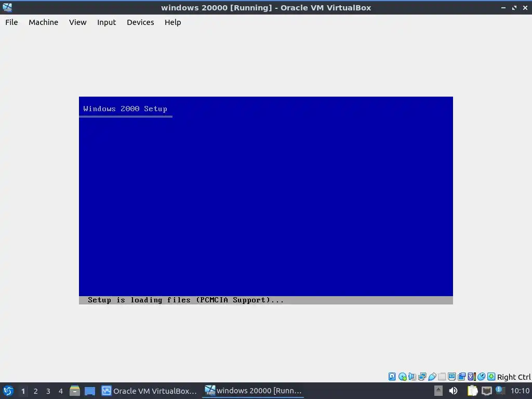Click the display settings indicator

point(451,377)
